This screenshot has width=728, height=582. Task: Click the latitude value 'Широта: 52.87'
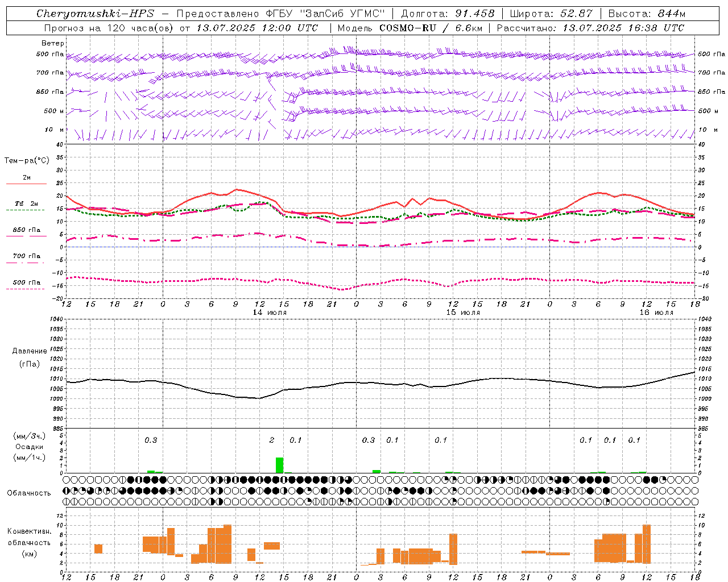[551, 14]
